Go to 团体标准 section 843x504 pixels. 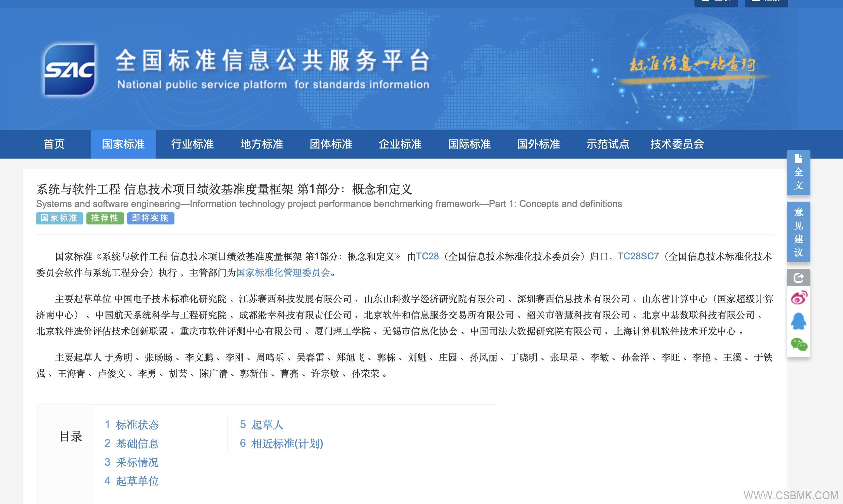[x=331, y=144]
